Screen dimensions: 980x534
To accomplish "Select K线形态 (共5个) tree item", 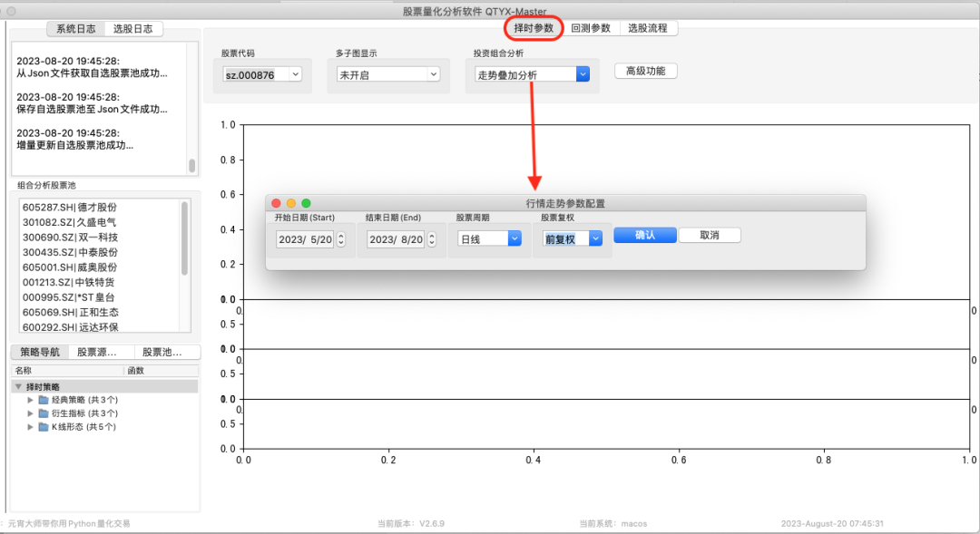I will click(83, 427).
